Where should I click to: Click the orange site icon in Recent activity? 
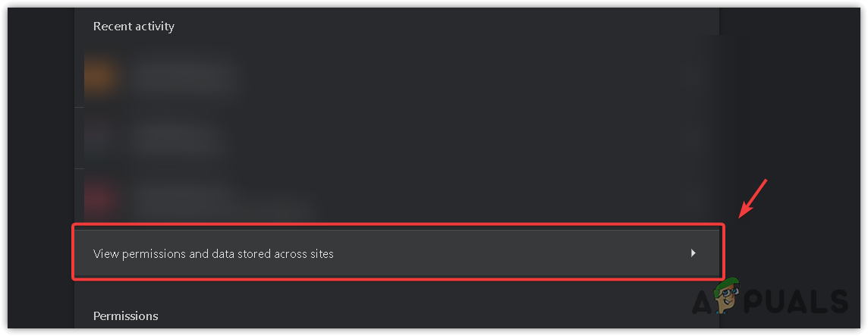point(102,76)
